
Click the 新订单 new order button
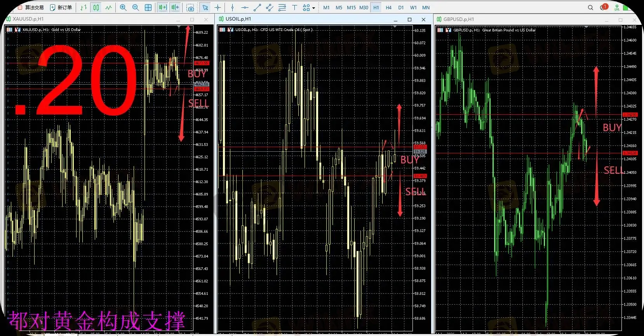(61, 7)
